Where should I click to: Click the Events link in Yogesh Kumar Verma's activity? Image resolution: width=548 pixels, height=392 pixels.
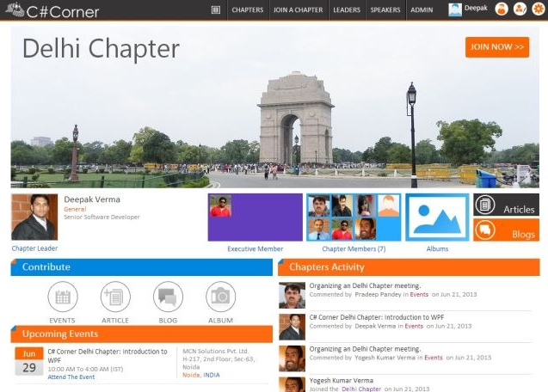434,358
